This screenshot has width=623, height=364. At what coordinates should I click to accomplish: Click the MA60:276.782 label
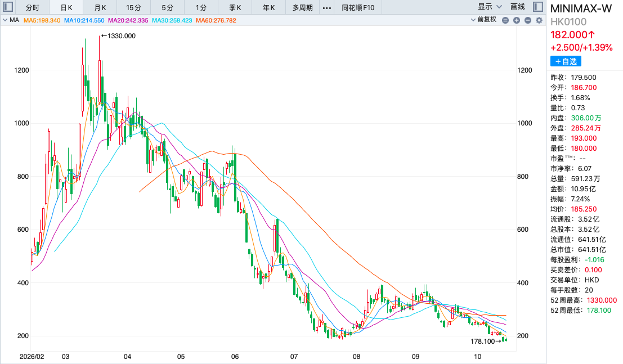point(216,20)
